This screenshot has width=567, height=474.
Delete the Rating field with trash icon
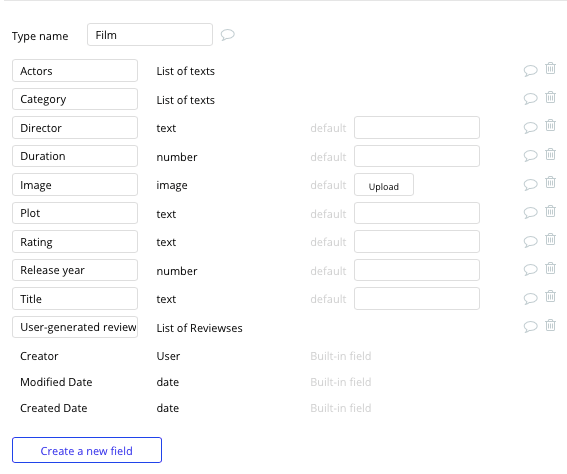[550, 239]
